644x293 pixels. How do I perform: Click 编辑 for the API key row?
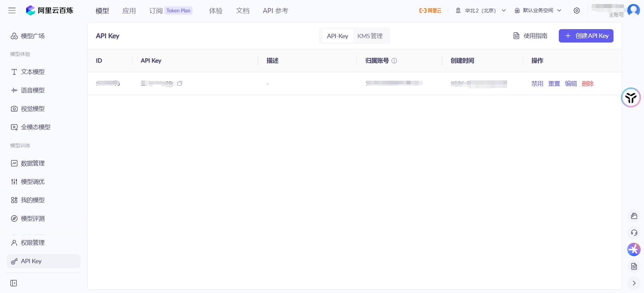571,84
